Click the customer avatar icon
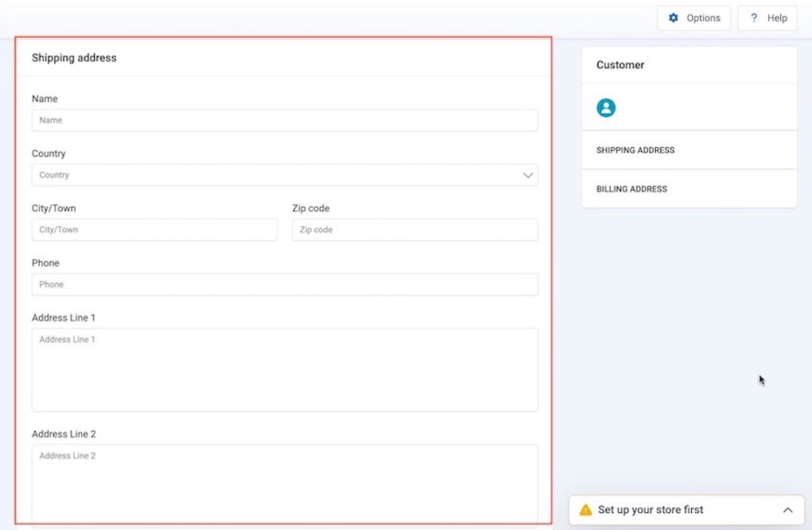Image resolution: width=812 pixels, height=530 pixels. coord(606,108)
